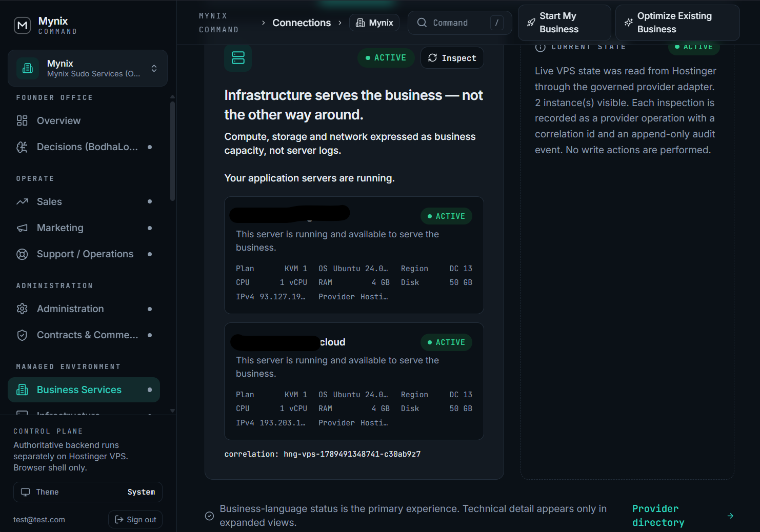The width and height of the screenshot is (760, 532).
Task: Click the Mynix Command logo icon
Action: click(x=22, y=25)
